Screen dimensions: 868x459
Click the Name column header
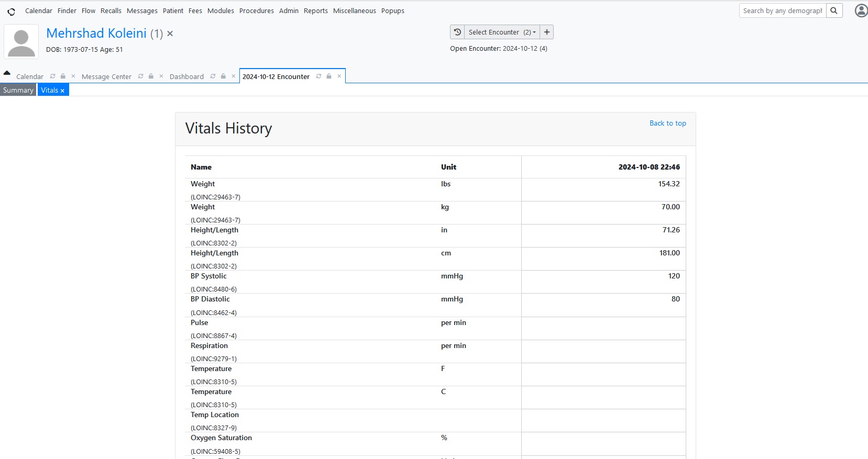tap(201, 167)
